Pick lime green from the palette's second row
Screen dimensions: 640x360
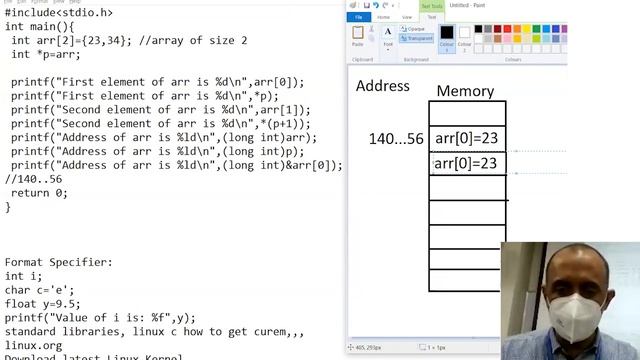coord(536,39)
